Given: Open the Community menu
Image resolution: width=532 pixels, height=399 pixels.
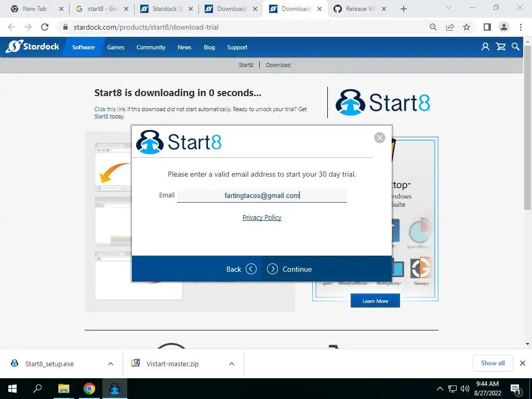Looking at the screenshot, I should pyautogui.click(x=151, y=47).
